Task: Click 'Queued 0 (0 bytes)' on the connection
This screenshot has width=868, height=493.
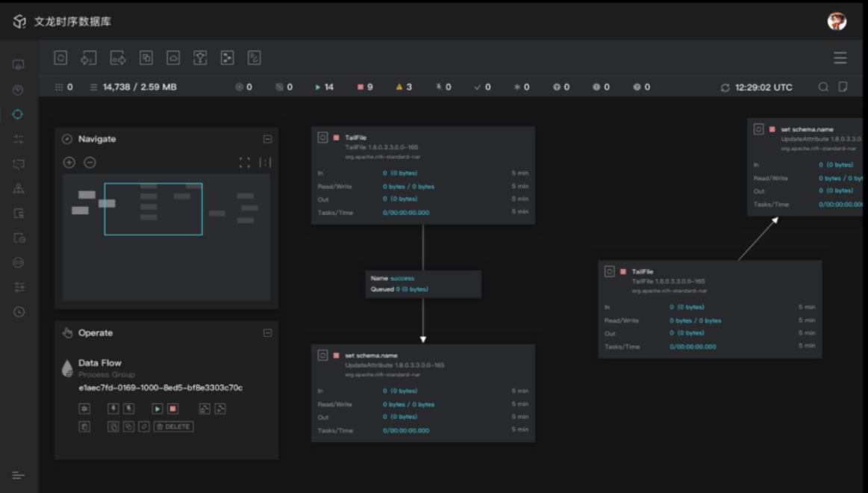Action: pyautogui.click(x=399, y=289)
